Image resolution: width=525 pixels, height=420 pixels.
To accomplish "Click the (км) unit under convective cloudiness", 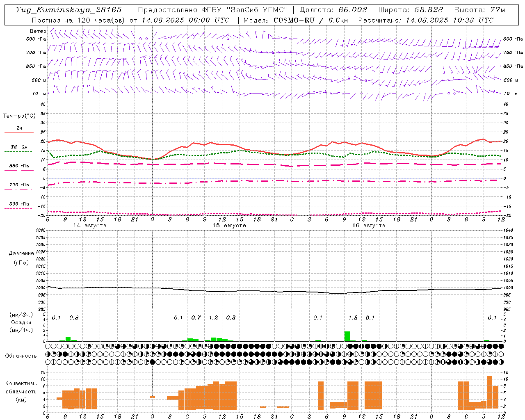I will [21, 399].
